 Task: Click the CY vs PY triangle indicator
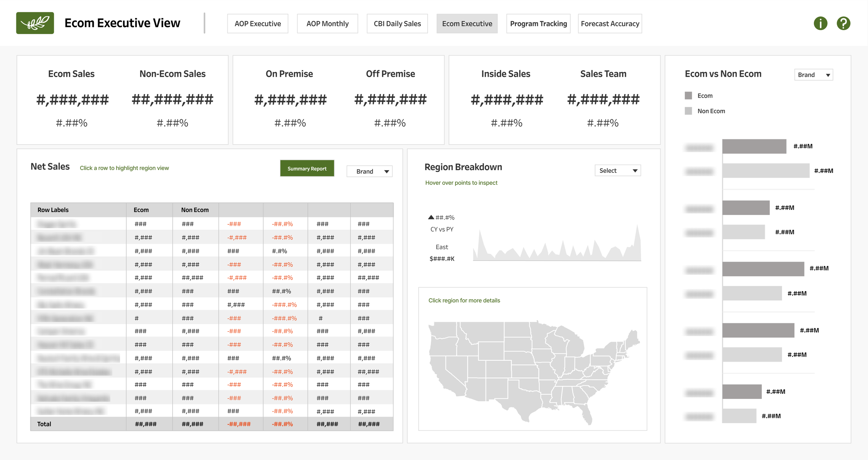pyautogui.click(x=431, y=217)
